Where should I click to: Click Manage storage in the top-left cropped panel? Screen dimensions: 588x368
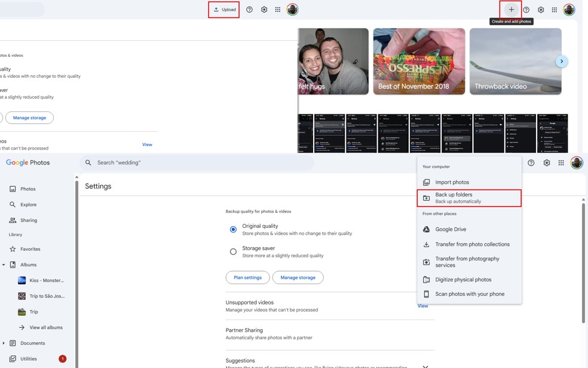click(30, 118)
